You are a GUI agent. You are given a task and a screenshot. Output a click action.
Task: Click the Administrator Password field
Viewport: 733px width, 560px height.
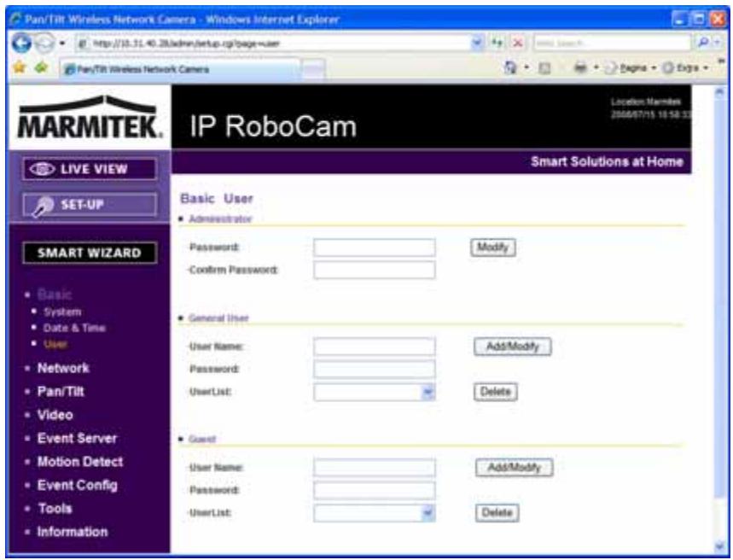point(375,248)
